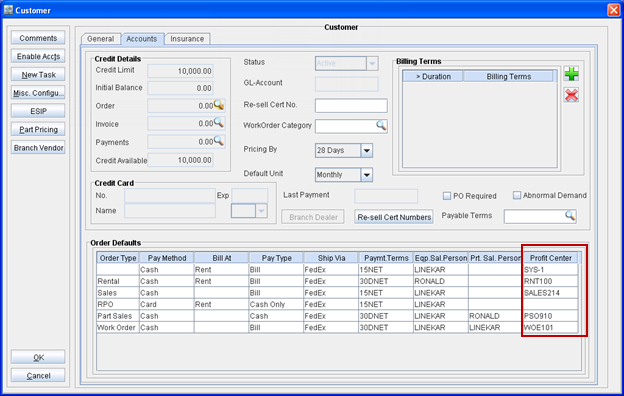Click the Re-sell Cert Numbers button
The image size is (624, 396).
(394, 217)
